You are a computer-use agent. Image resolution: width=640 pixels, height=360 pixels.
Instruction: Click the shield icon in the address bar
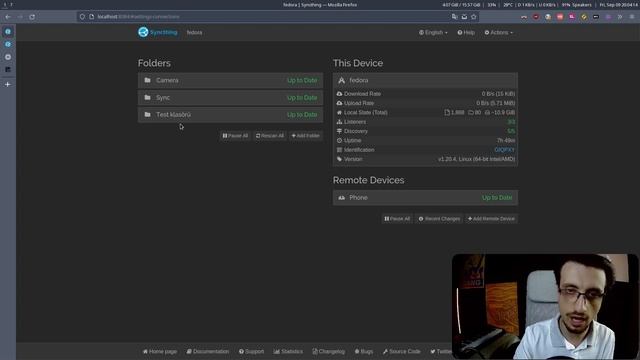82,17
